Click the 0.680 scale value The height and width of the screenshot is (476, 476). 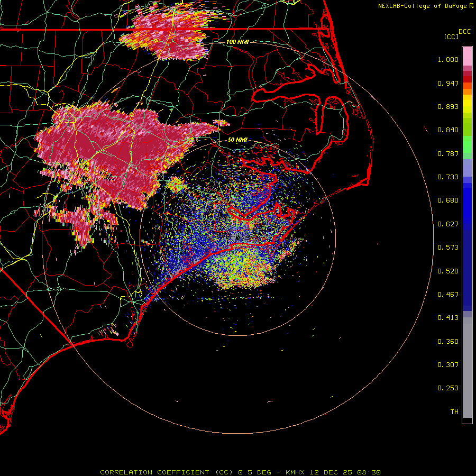(x=448, y=200)
